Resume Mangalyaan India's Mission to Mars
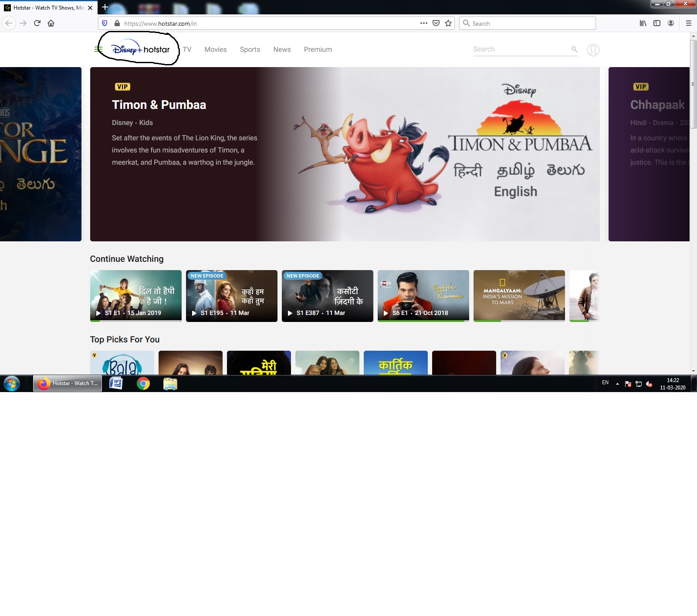The image size is (697, 616). (519, 296)
